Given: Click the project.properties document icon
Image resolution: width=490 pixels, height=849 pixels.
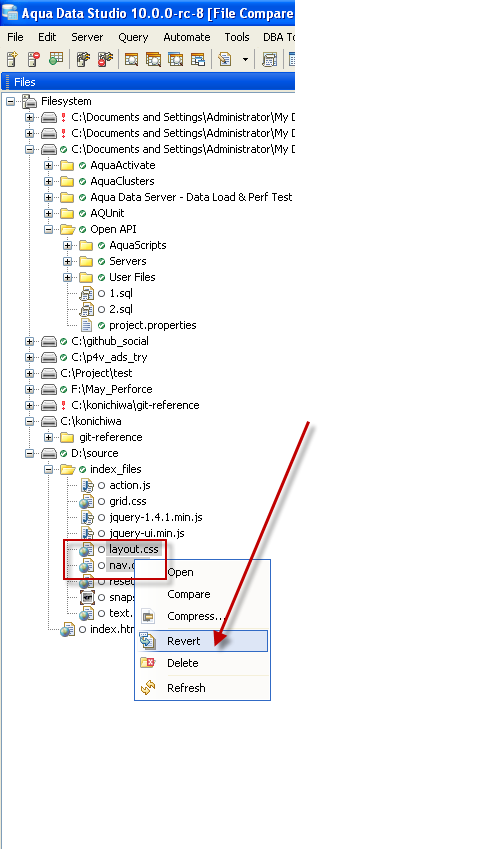Looking at the screenshot, I should tap(87, 325).
